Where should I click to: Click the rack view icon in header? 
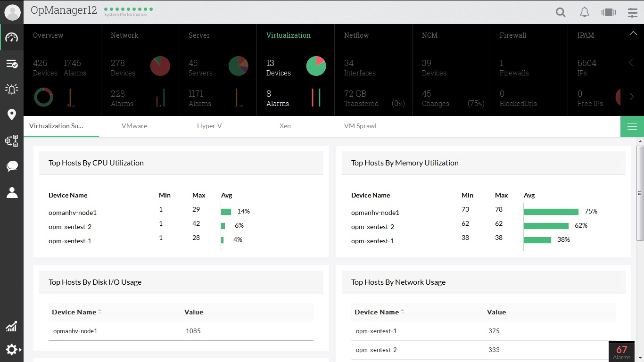click(x=609, y=12)
